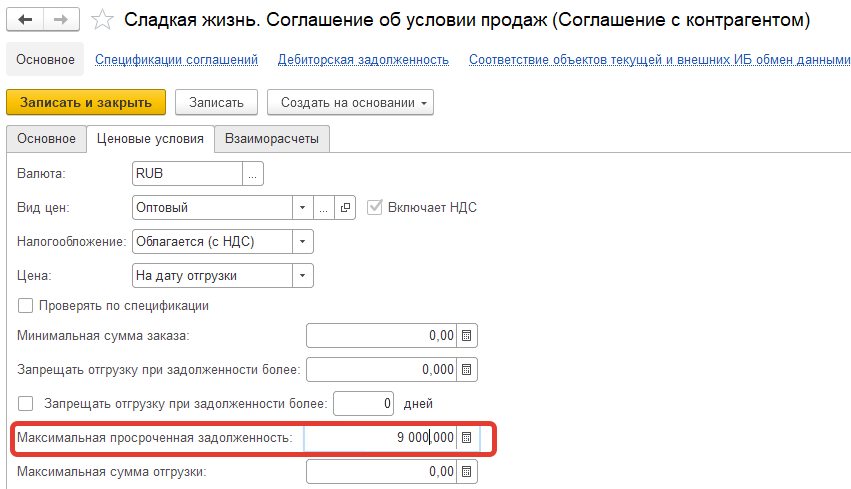Open the calculator for Максимальная просроченная задолженность

(x=467, y=438)
